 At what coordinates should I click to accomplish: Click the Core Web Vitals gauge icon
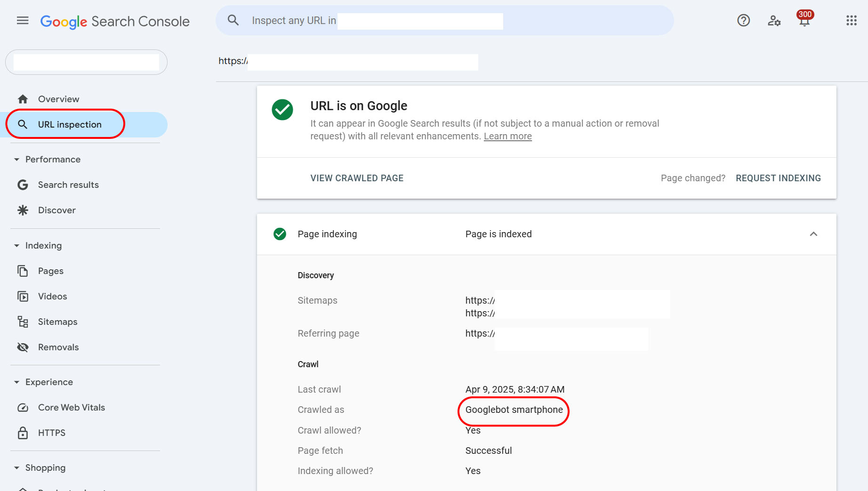(23, 408)
